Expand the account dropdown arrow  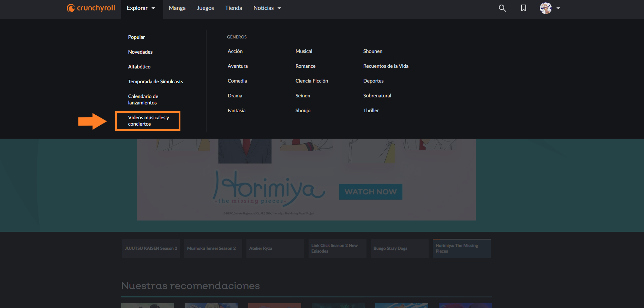(x=558, y=8)
